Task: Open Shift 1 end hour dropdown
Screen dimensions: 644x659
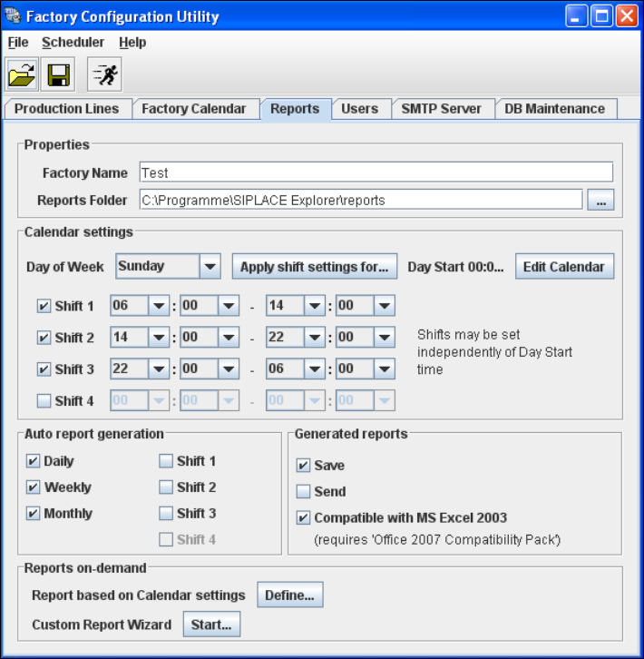Action: 296,306
